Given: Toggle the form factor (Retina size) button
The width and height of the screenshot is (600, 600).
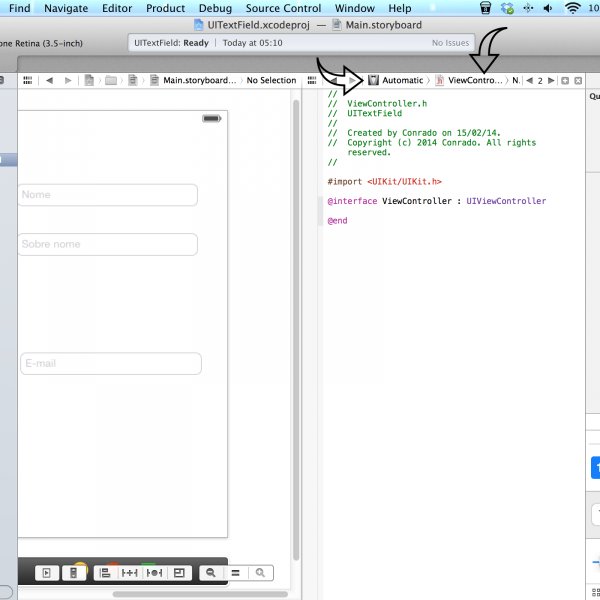Looking at the screenshot, I should (x=73, y=573).
